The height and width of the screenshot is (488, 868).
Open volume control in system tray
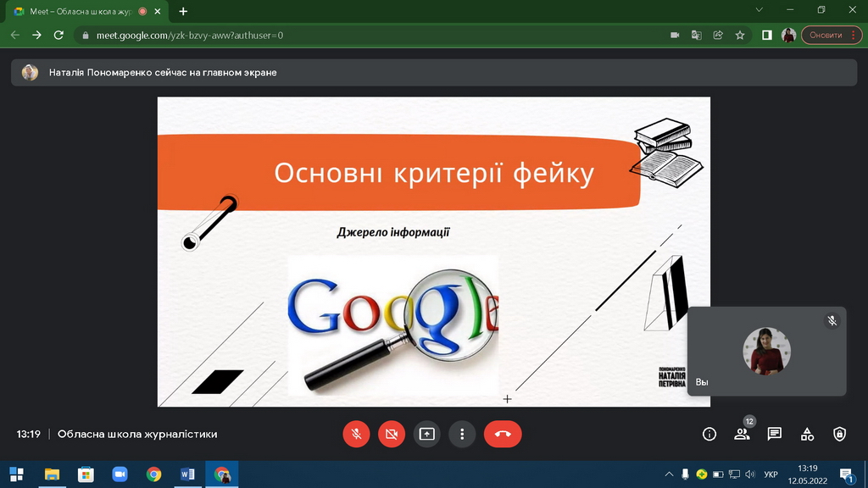(750, 474)
